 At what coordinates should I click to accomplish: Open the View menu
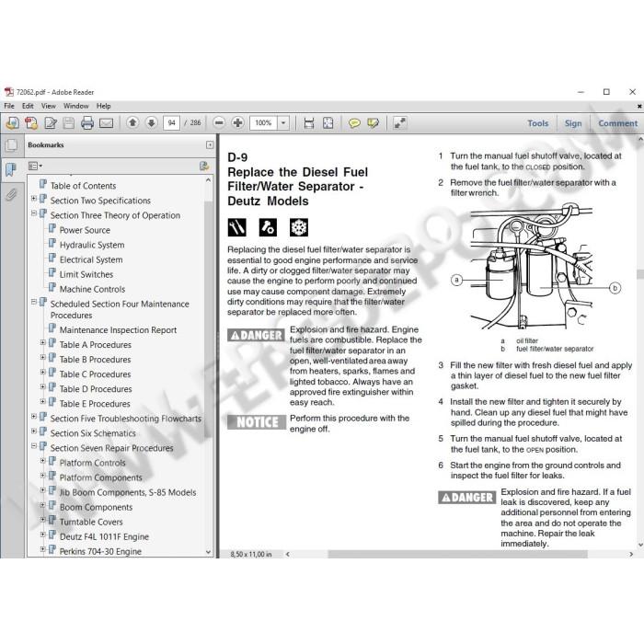[x=49, y=106]
